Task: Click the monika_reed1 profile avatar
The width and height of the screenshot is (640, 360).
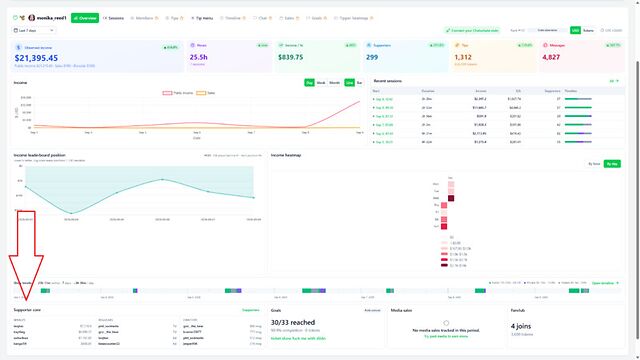Action: click(32, 18)
